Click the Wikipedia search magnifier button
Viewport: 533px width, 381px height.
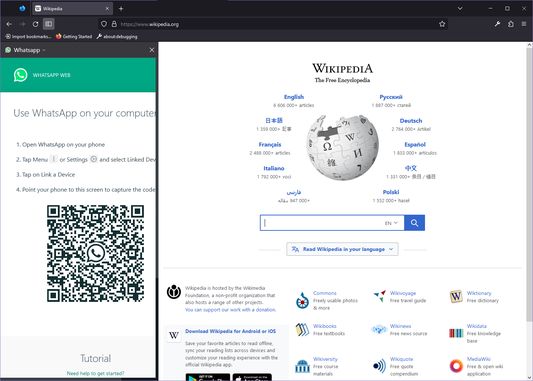click(414, 223)
